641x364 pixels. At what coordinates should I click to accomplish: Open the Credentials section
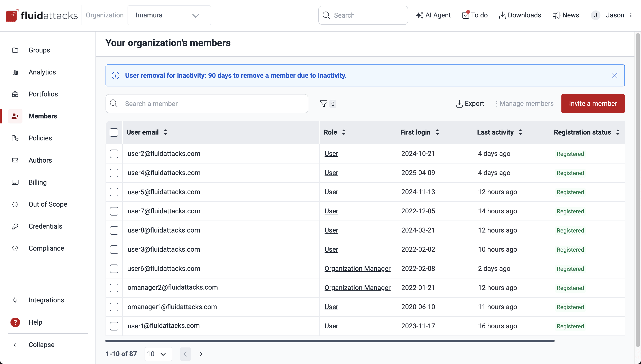point(45,226)
